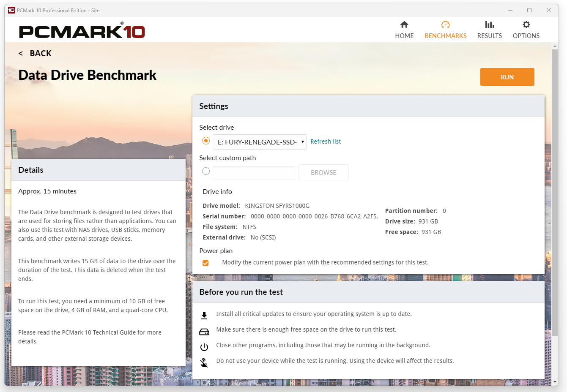Click the PCMark 10 title bar app icon
The image size is (567, 392).
11,10
